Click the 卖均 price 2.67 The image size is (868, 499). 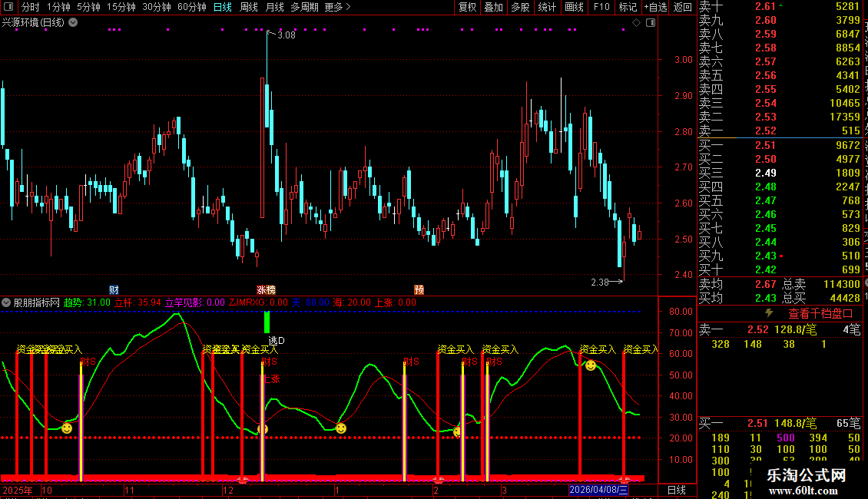point(766,284)
